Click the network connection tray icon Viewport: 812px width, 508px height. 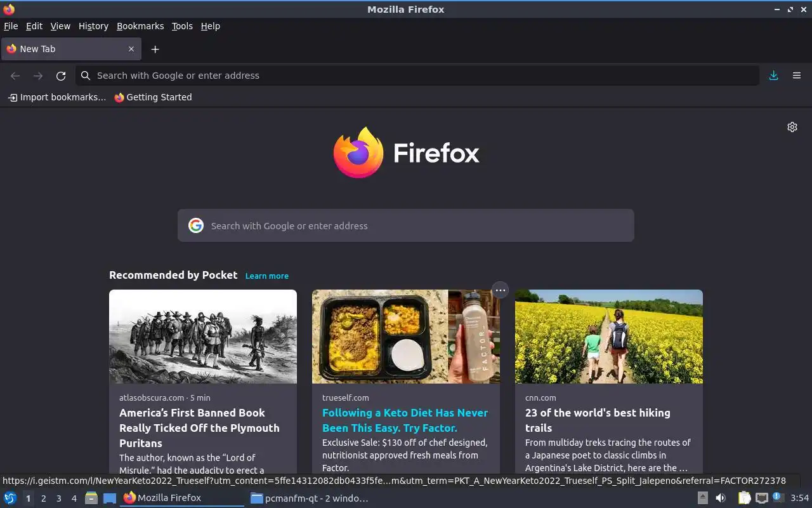762,498
